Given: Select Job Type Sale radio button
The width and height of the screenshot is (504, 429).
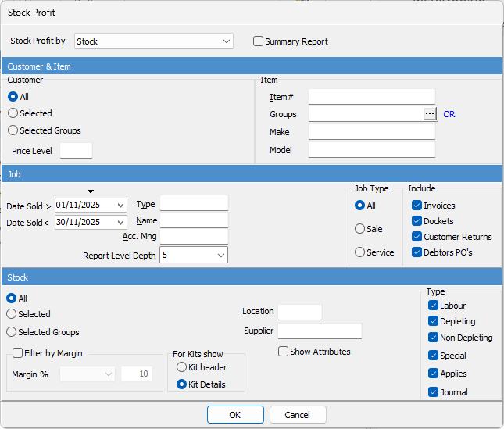Looking at the screenshot, I should pyautogui.click(x=359, y=229).
